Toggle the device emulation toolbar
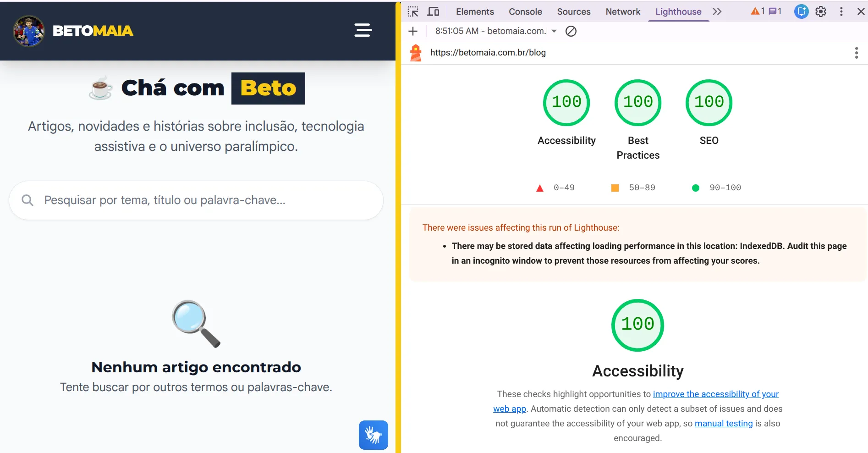The height and width of the screenshot is (453, 868). (x=433, y=11)
